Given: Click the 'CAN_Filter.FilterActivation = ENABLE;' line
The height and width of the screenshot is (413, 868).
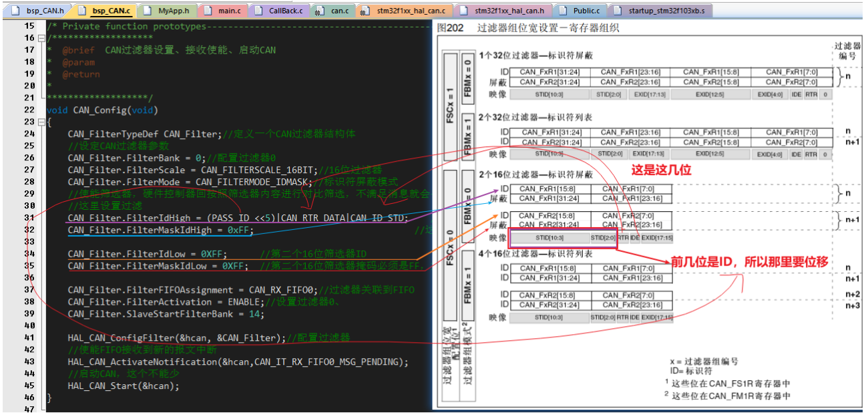Looking at the screenshot, I should (205, 303).
